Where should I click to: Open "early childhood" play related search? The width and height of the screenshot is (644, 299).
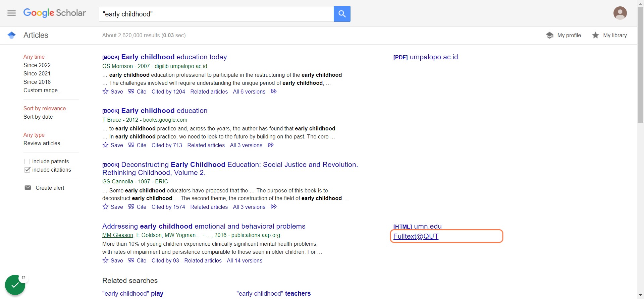(133, 294)
